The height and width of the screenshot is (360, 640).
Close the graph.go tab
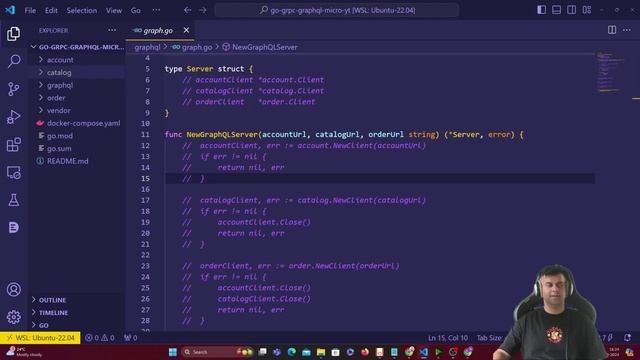tap(186, 30)
